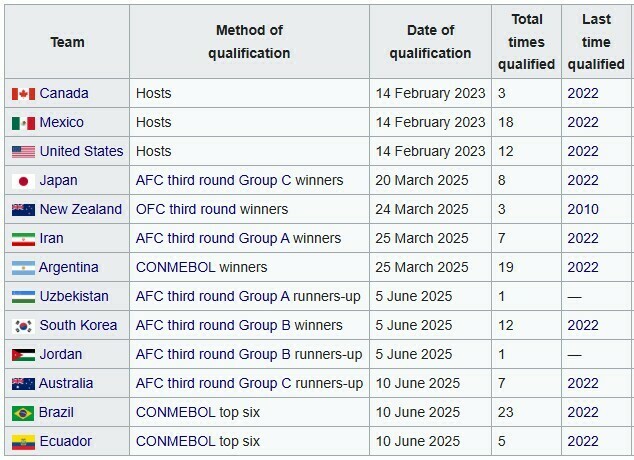This screenshot has width=634, height=460.
Task: Follow the Australia team link
Action: [x=66, y=384]
